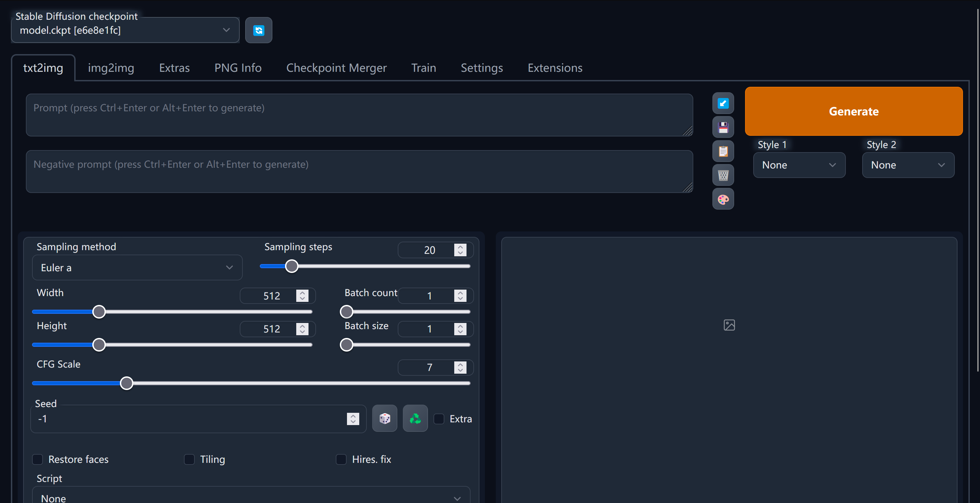Click into the Negative prompt text field
The image size is (980, 503).
click(359, 171)
